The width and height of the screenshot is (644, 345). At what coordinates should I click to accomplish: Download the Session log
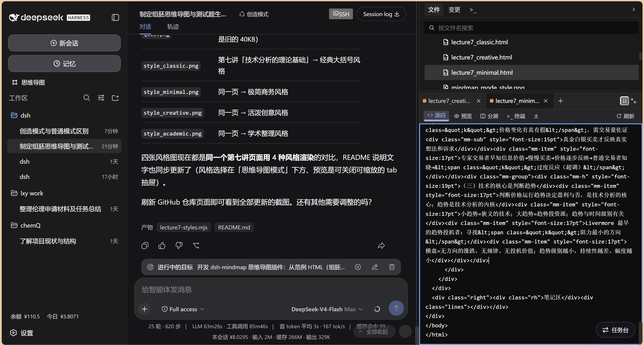(381, 14)
